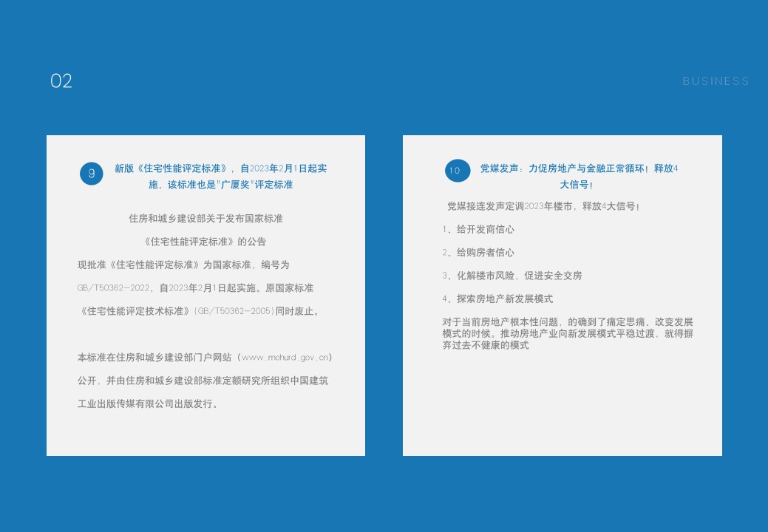Select item 3、化解楼市风险，促进安全交房
Viewport: 768px width, 532px height.
coord(512,276)
